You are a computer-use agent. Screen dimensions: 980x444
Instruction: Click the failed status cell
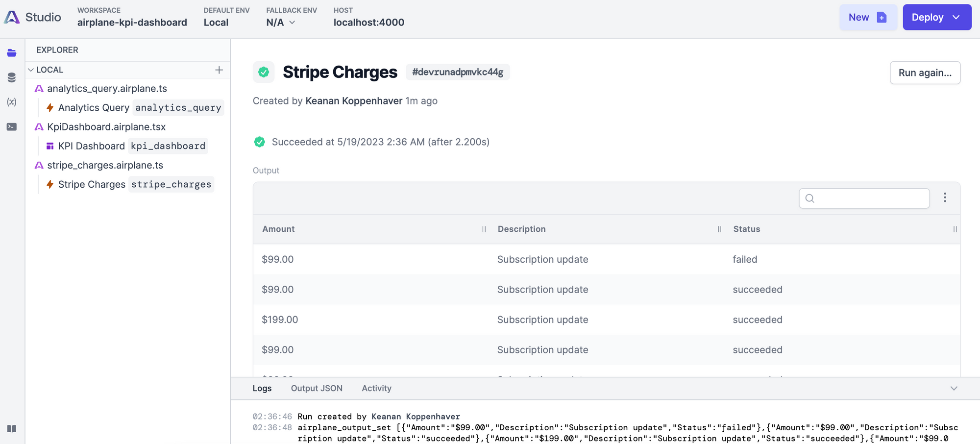click(745, 260)
